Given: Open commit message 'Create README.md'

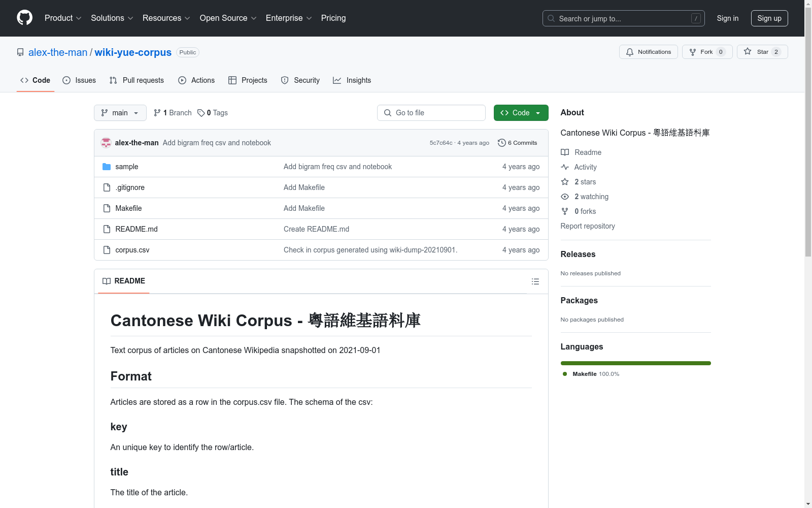Looking at the screenshot, I should [316, 229].
